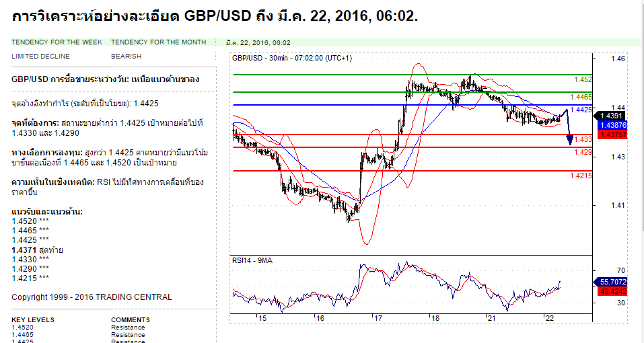
Task: Click date marker 15 on time axis
Action: (262, 318)
